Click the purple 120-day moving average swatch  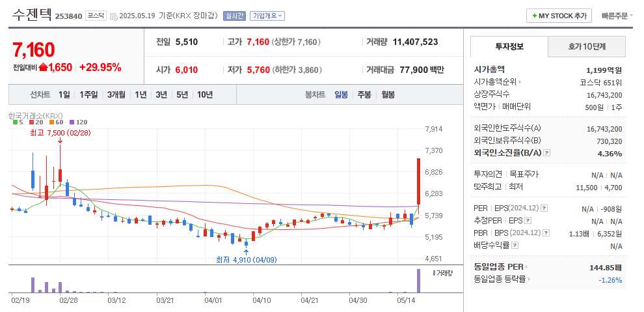click(x=72, y=122)
